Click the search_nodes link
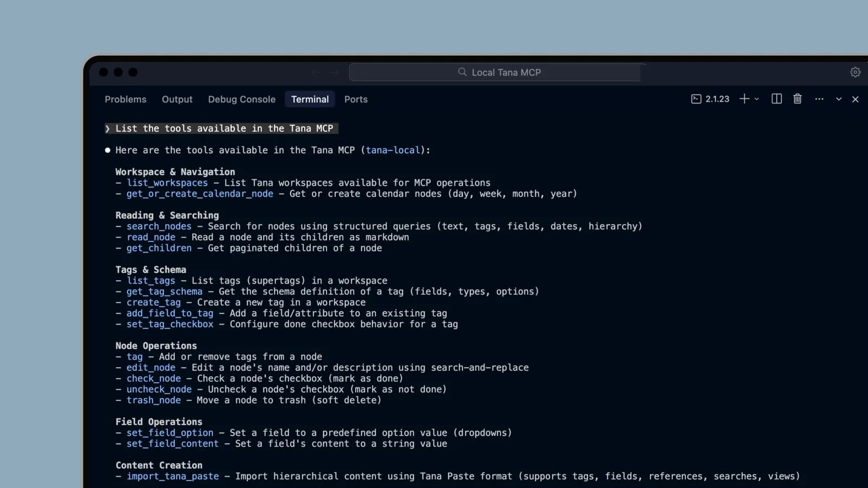This screenshot has height=488, width=868. click(x=158, y=226)
